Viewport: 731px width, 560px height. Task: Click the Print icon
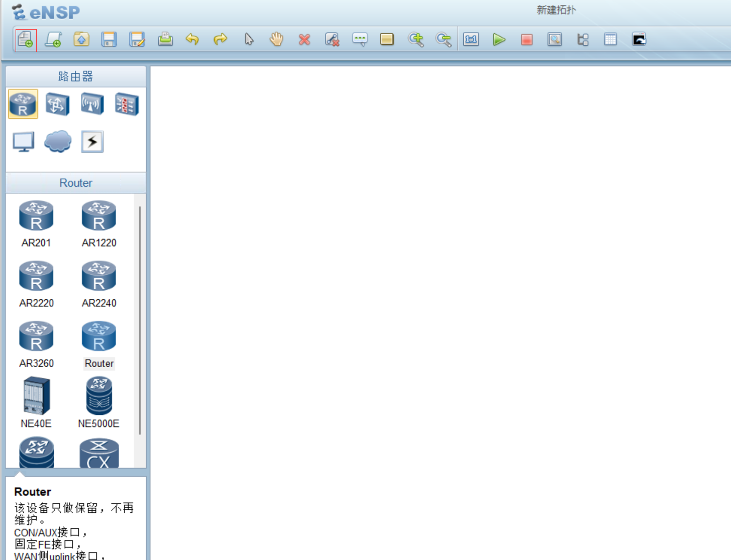tap(165, 40)
